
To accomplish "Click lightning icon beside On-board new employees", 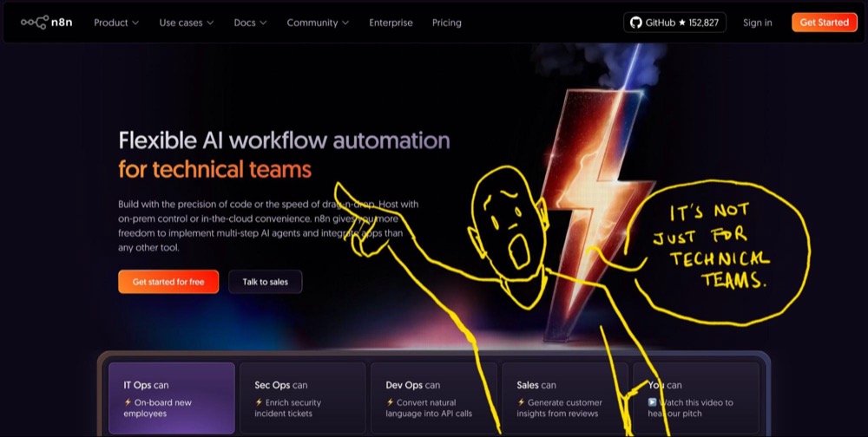I will 128,402.
